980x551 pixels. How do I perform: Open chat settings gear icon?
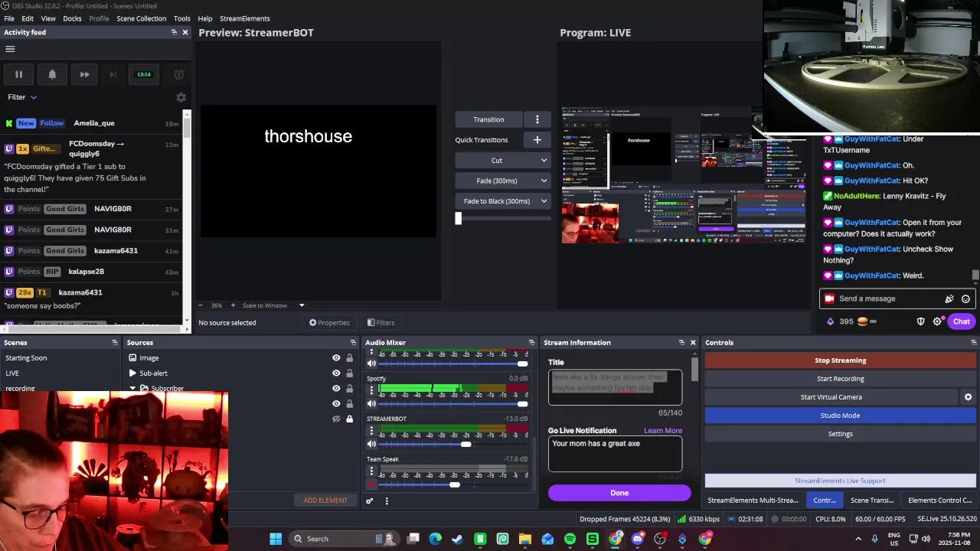coord(937,321)
